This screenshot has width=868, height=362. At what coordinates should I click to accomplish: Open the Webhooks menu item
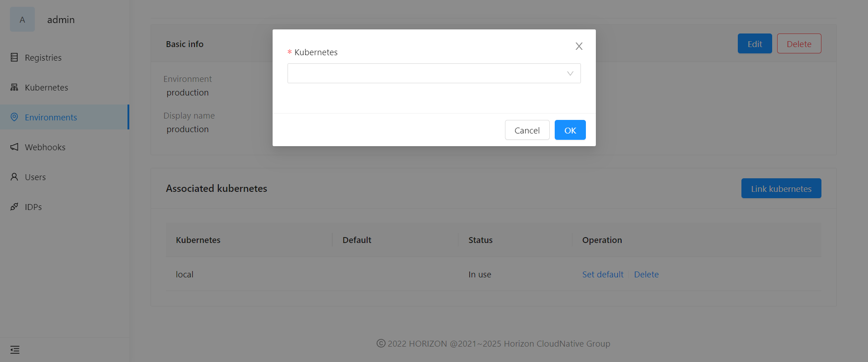pyautogui.click(x=65, y=147)
